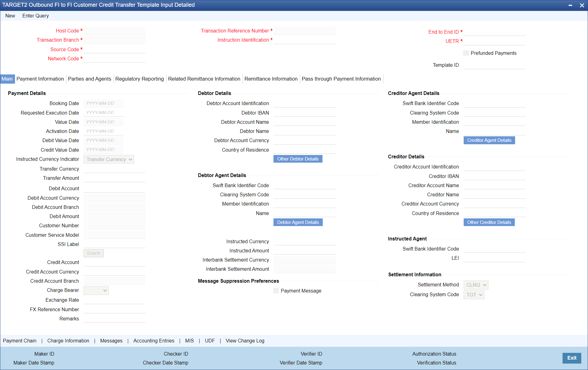The image size is (588, 370).
Task: Click the Network Code input field
Action: [x=115, y=59]
